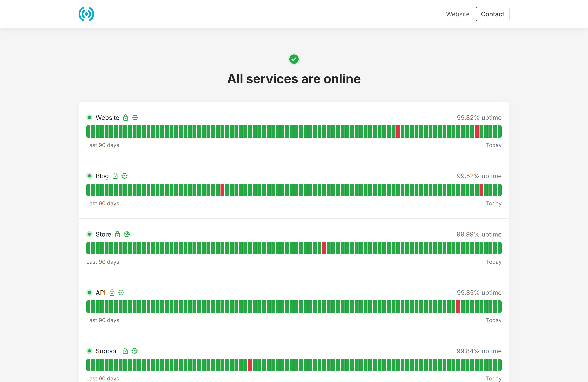Screen dimensions: 588x382
Task: Click the Store service name
Action: tap(103, 234)
